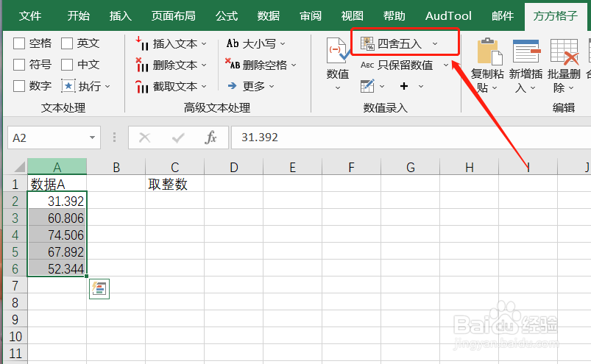Open the 视图 tab

pos(353,15)
